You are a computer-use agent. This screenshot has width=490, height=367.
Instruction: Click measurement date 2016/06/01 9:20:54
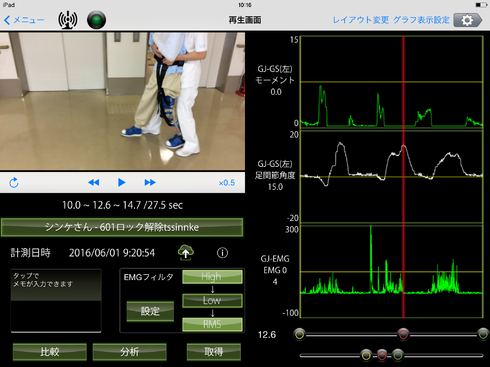112,253
